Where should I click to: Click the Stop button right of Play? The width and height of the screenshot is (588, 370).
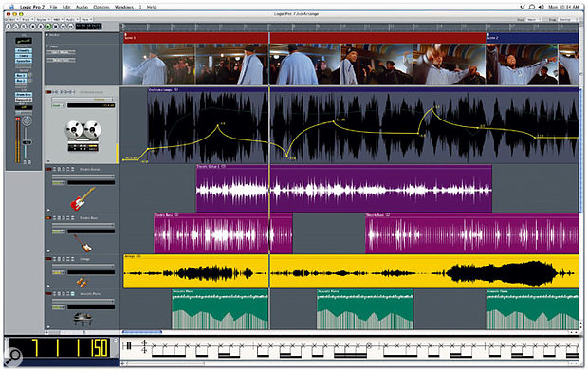(x=56, y=27)
